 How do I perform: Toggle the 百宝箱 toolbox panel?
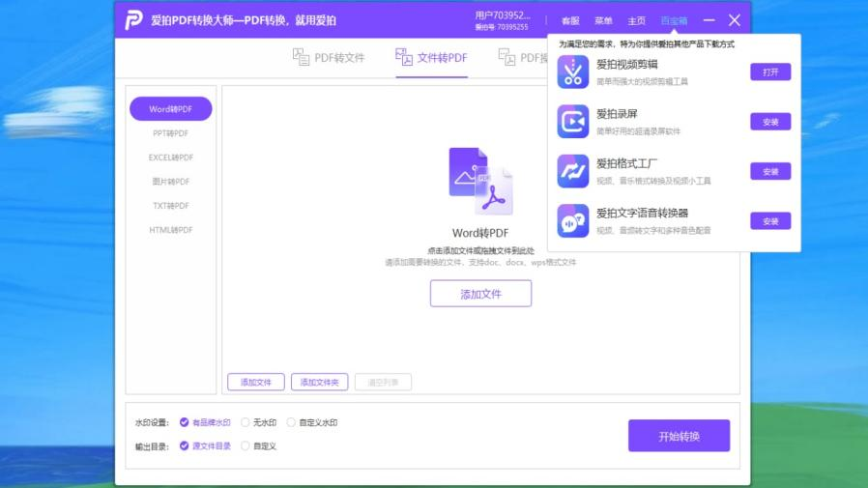674,21
